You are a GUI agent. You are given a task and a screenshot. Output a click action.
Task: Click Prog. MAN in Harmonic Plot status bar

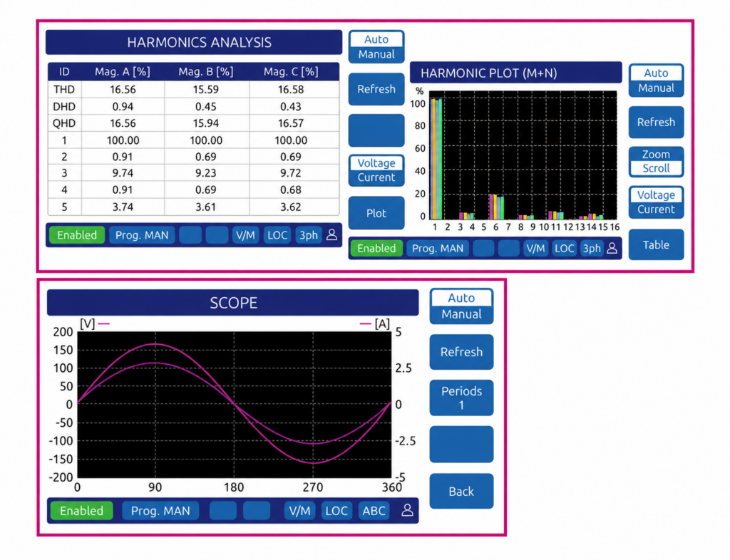coord(438,249)
